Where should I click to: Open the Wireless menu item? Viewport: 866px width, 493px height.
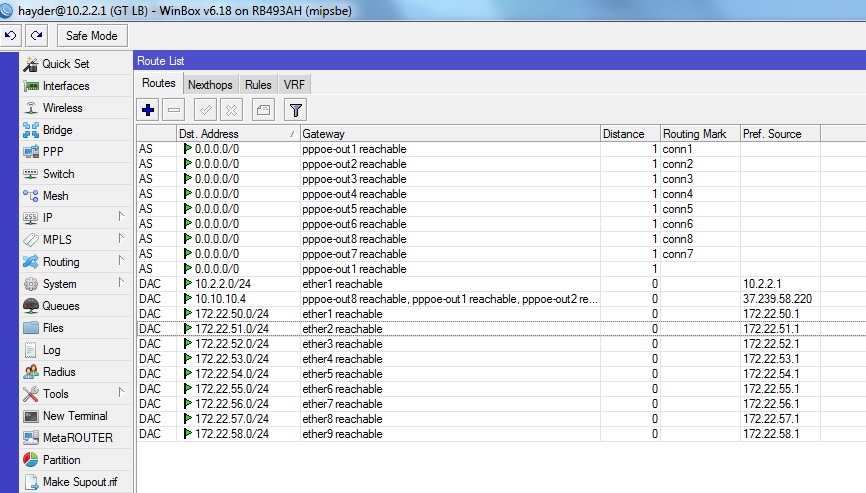point(76,108)
